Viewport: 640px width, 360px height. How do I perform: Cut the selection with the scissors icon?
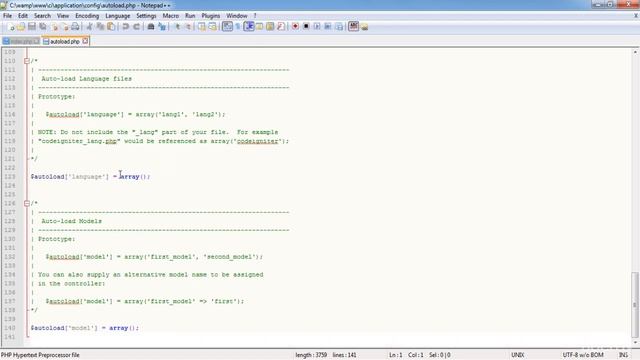tap(89, 27)
